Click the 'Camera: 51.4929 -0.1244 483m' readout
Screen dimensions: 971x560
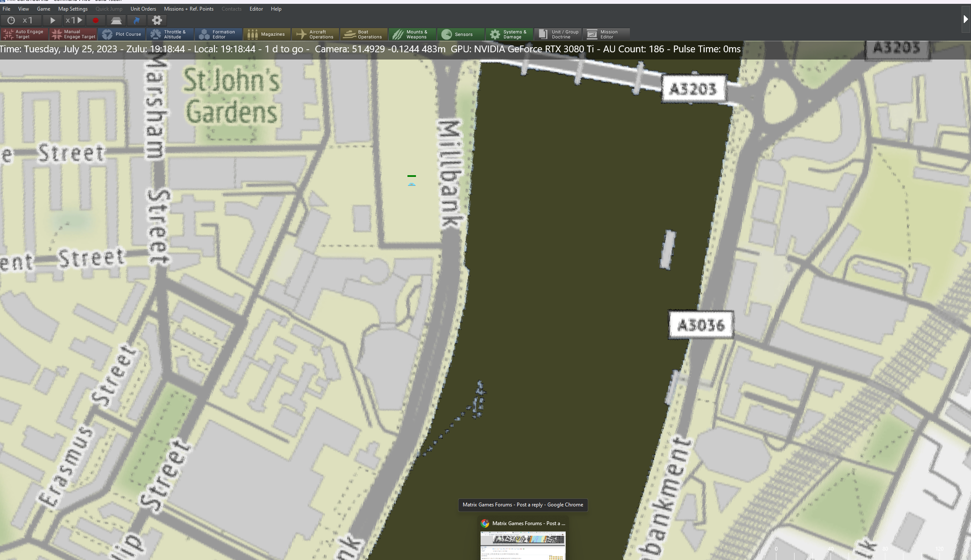point(380,49)
